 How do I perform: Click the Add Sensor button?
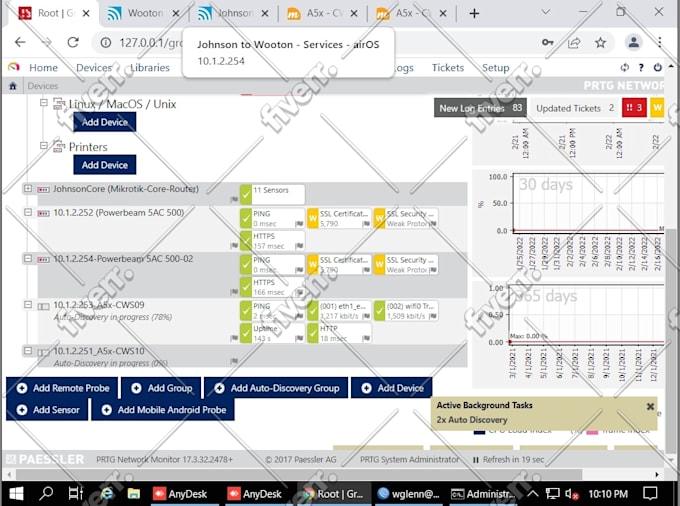coord(47,409)
